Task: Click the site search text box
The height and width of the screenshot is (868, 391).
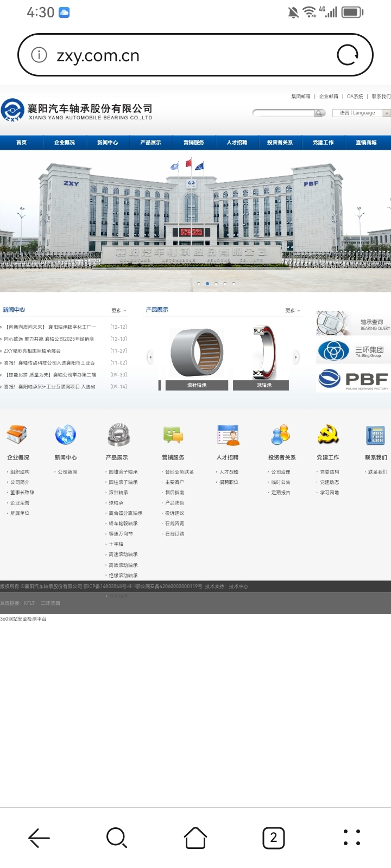Action: pyautogui.click(x=284, y=113)
